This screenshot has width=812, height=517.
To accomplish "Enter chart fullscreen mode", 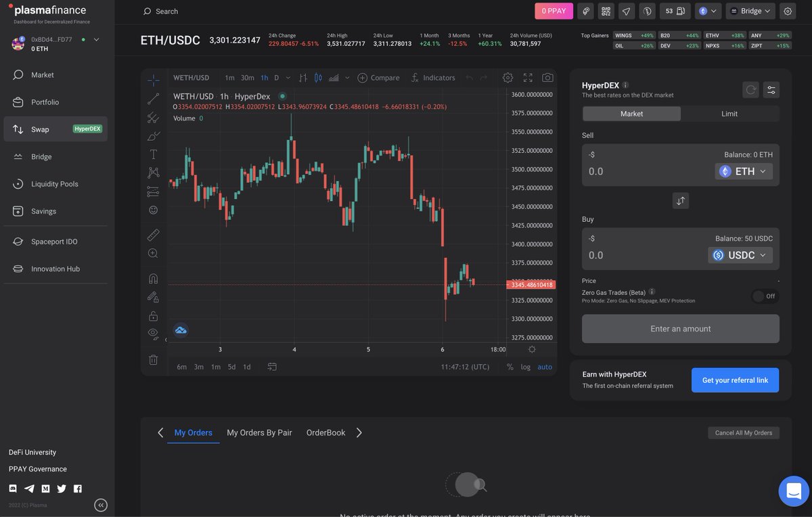I will (528, 78).
